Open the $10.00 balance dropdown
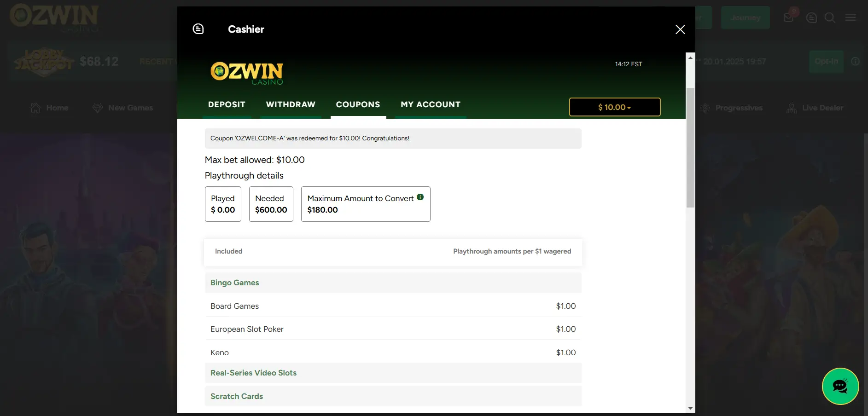This screenshot has height=416, width=868. pos(615,107)
